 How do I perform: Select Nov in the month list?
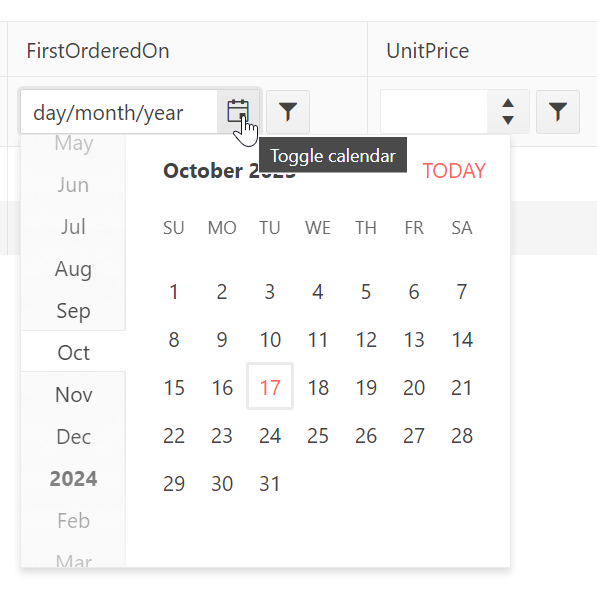[x=73, y=395]
